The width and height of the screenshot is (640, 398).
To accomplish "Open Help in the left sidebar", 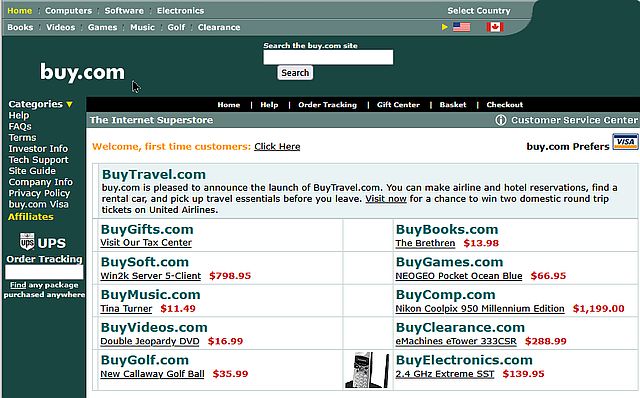I will click(19, 116).
